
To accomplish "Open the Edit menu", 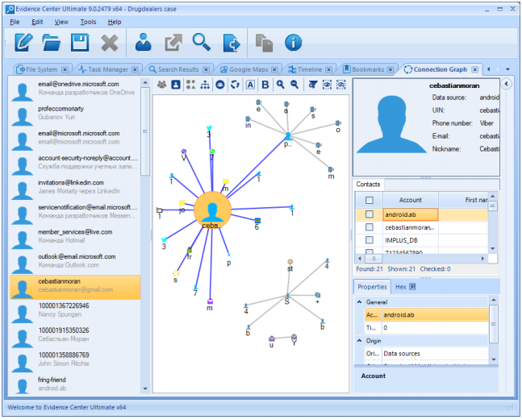I will 37,22.
